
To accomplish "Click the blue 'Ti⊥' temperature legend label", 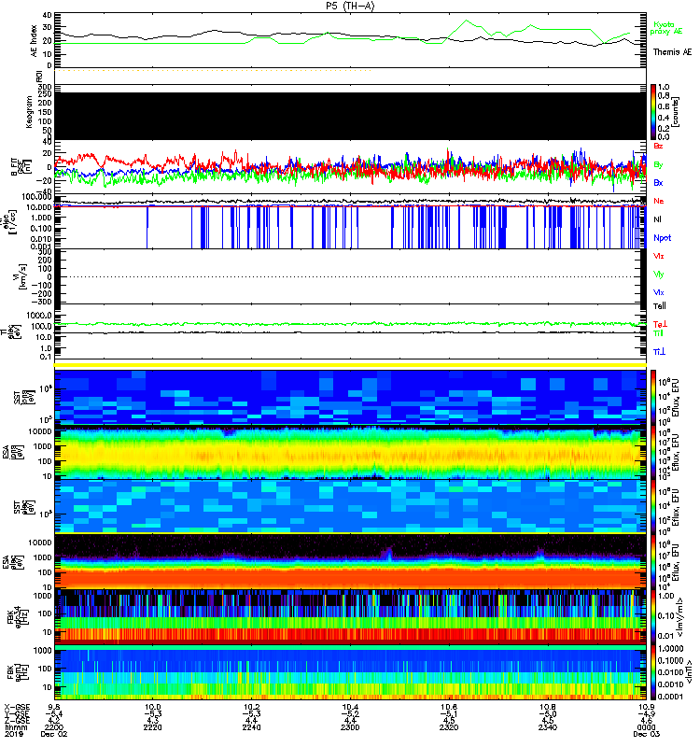I will click(x=659, y=352).
